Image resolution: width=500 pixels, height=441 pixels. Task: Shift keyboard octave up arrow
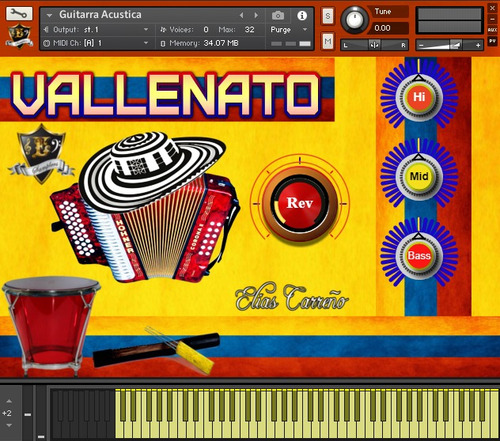(x=9, y=401)
